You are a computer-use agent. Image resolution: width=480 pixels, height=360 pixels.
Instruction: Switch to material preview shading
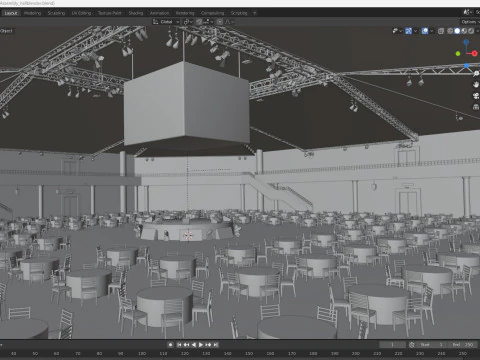point(464,31)
